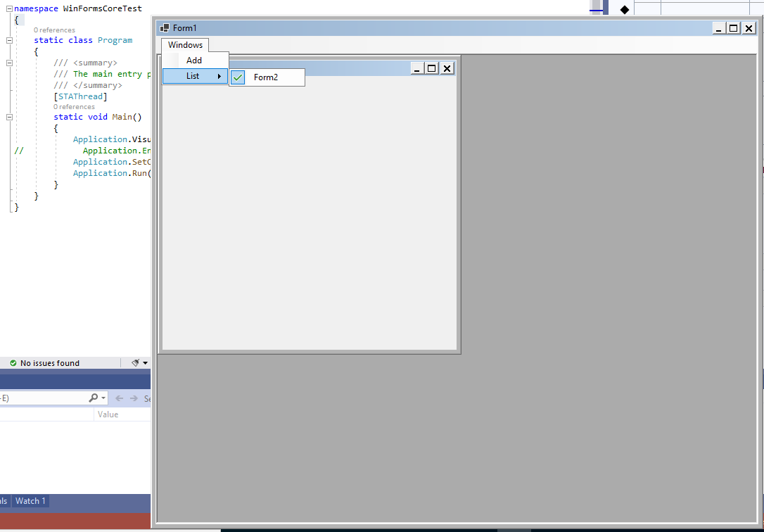Select the Add item in the Windows menu
This screenshot has width=764, height=532.
194,60
